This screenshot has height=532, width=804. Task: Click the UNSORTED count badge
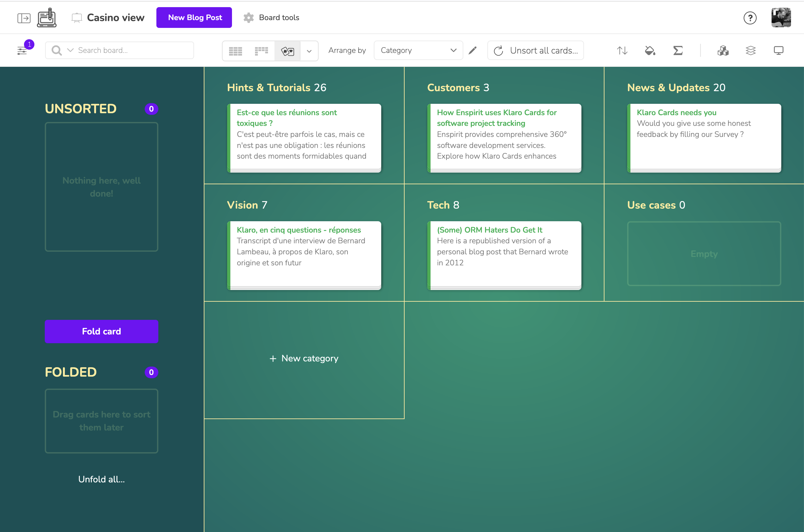point(152,109)
